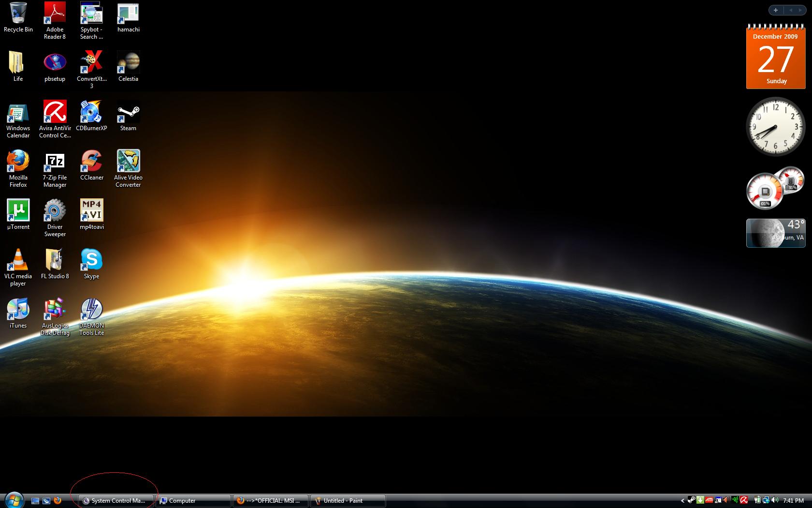Viewport: 812px width, 508px height.
Task: Click Switch Between Windows in quick launch
Action: (46, 501)
